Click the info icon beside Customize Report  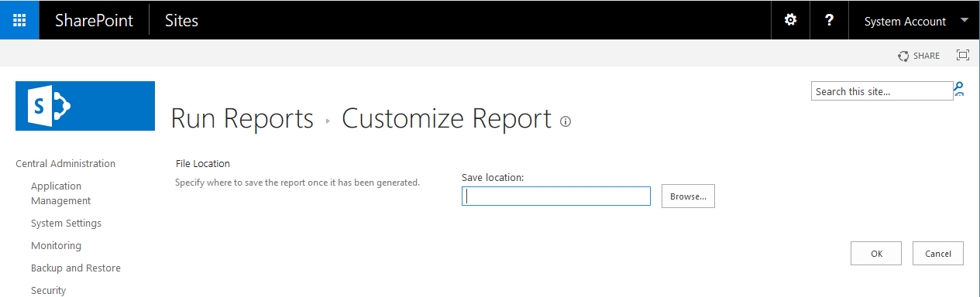tap(566, 121)
